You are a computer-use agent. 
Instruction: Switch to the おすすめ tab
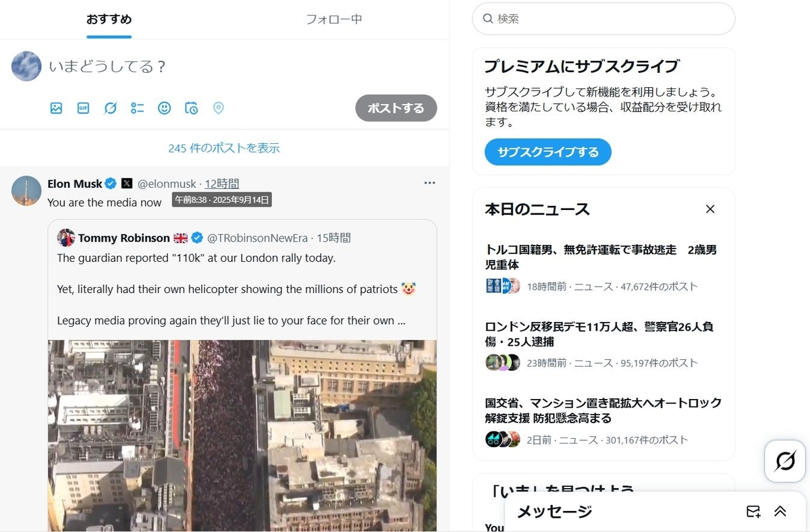tap(109, 19)
